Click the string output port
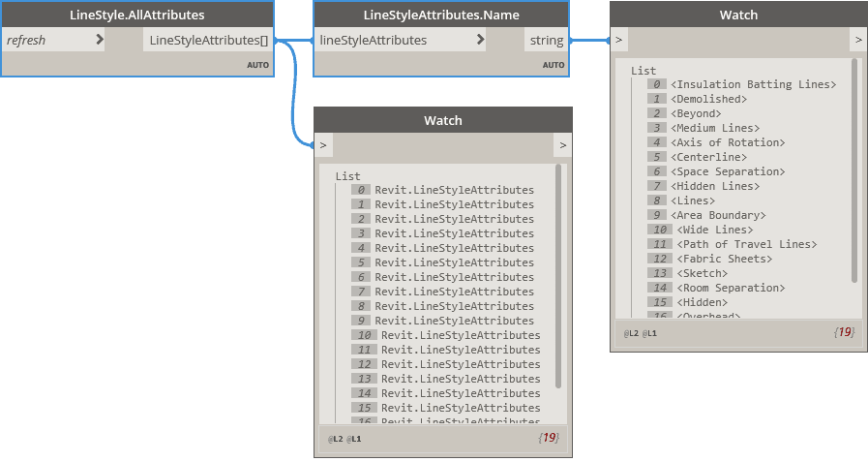This screenshot has width=868, height=462. point(547,40)
